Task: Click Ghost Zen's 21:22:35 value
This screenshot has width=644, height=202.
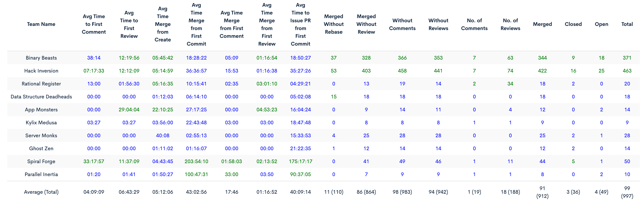Action: (300, 148)
